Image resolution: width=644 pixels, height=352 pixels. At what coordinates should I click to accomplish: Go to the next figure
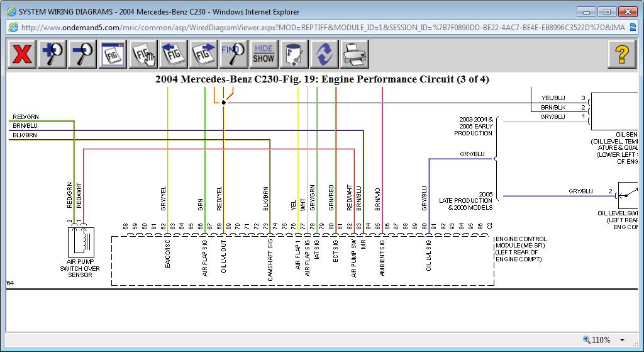(203, 54)
